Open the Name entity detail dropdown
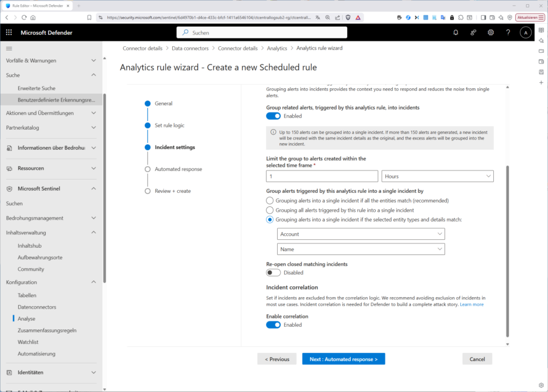548x392 pixels. [360, 249]
